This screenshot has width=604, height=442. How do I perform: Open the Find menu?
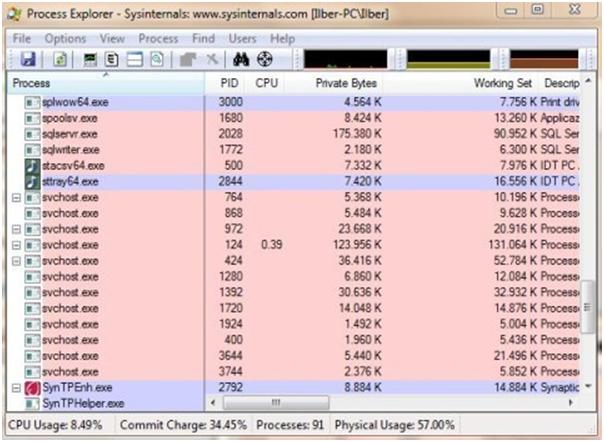203,39
